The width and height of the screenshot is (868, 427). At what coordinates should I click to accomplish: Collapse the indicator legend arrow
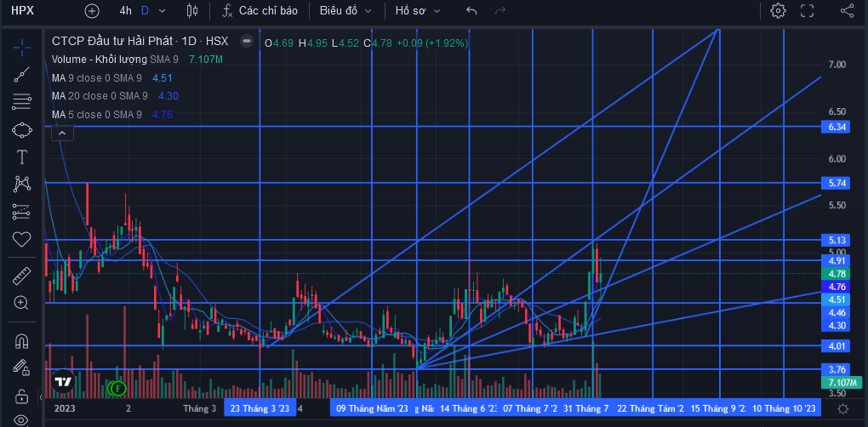click(x=62, y=134)
